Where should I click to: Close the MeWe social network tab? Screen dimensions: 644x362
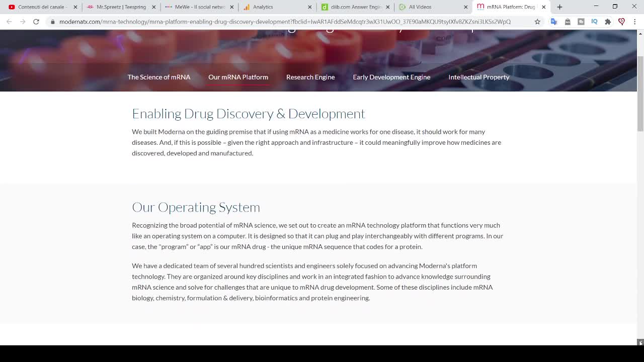tap(232, 7)
